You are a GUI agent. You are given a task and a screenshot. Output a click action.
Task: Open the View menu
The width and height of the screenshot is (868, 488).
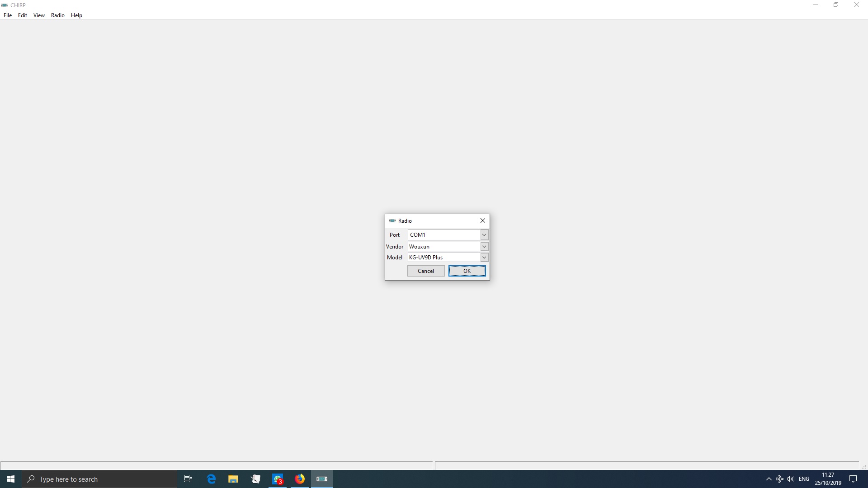pos(39,15)
